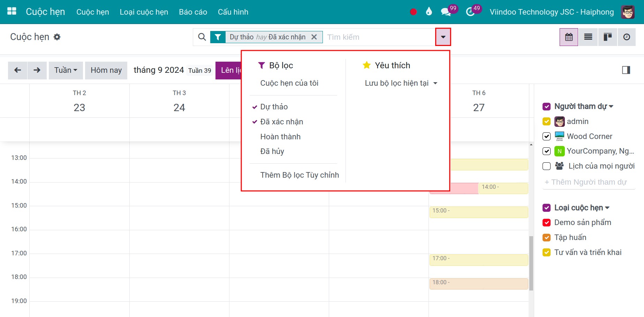The width and height of the screenshot is (644, 317).
Task: Click the Hôm nay button
Action: point(106,70)
